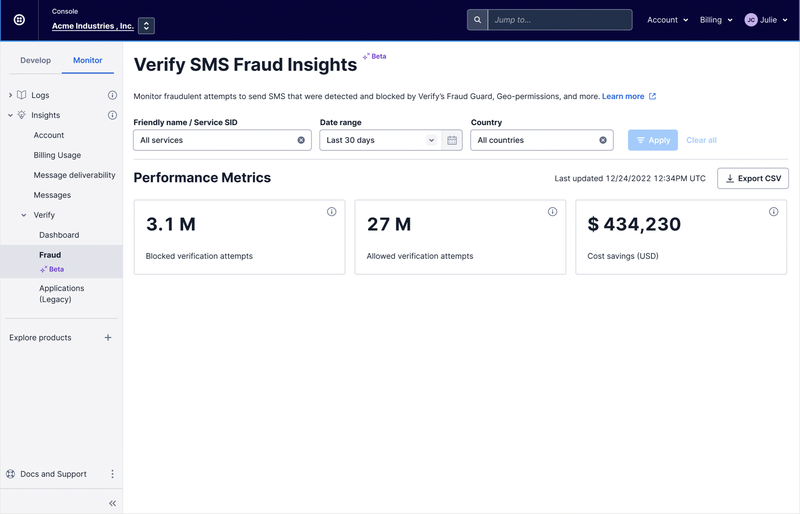The height and width of the screenshot is (514, 800).
Task: Collapse sidebar with double chevron icon
Action: pyautogui.click(x=112, y=503)
